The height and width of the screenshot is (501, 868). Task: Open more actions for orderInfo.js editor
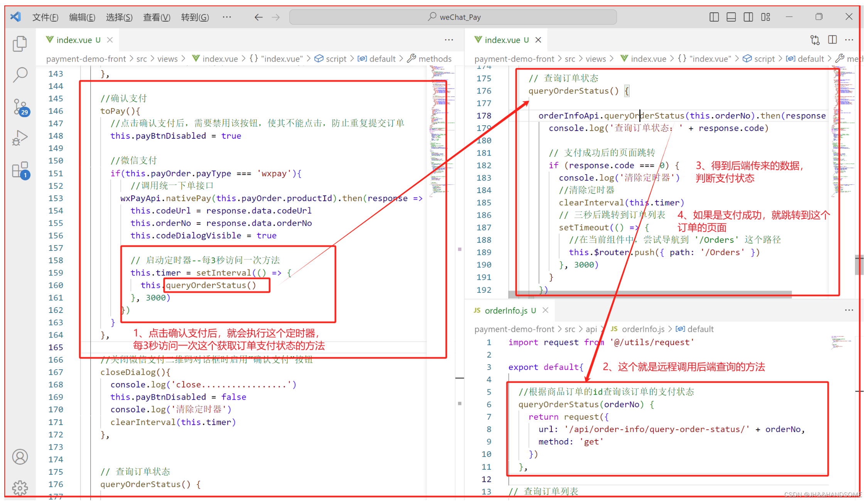(849, 310)
